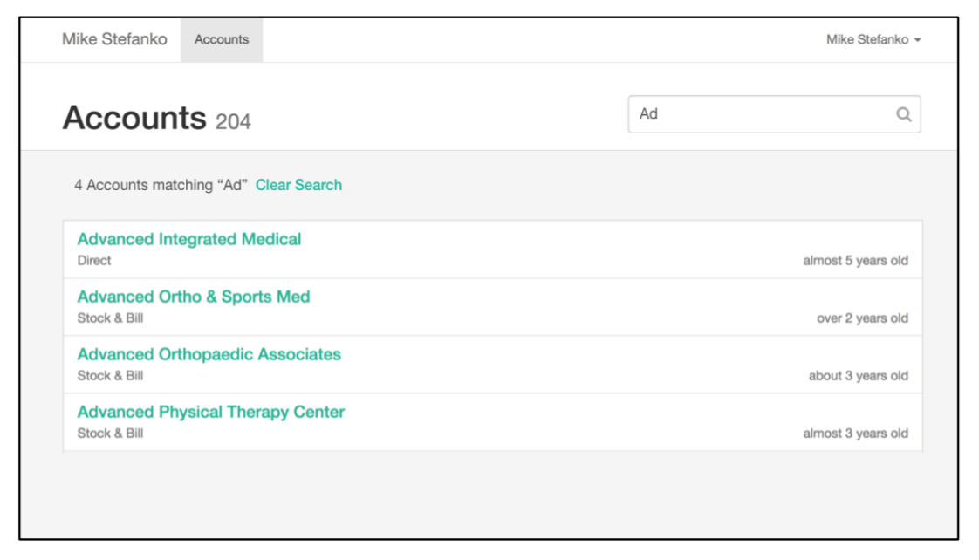Click the Mike Stefanko brand link
This screenshot has width=979, height=560.
[x=114, y=39]
